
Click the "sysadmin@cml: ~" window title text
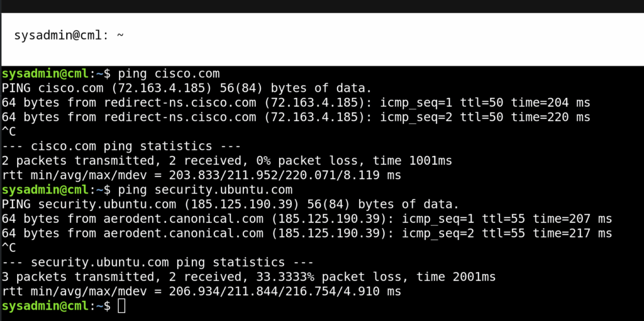(69, 35)
